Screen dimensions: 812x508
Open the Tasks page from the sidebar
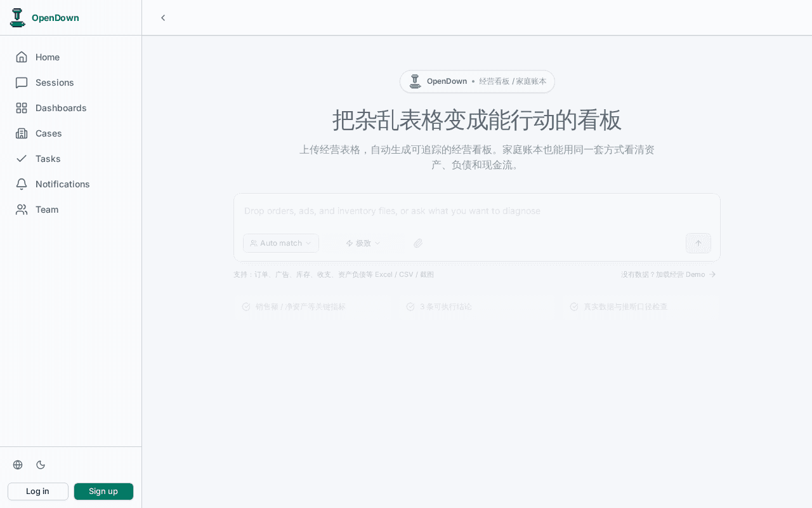click(70, 159)
